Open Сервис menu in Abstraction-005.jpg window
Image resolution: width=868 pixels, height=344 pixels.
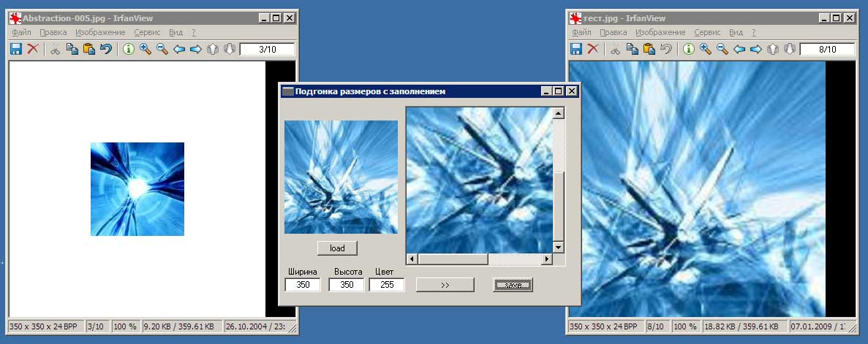147,32
